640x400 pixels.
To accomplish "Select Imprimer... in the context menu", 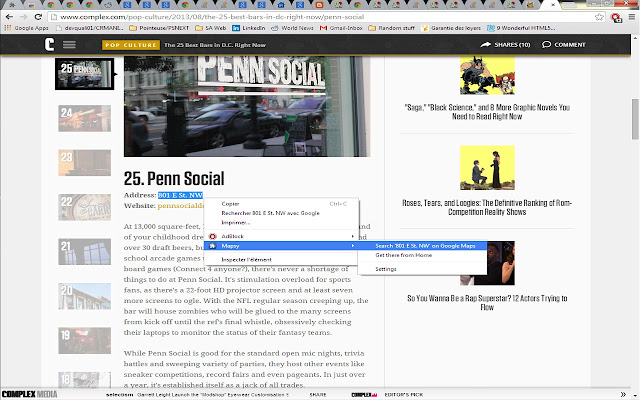I will coord(281,223).
